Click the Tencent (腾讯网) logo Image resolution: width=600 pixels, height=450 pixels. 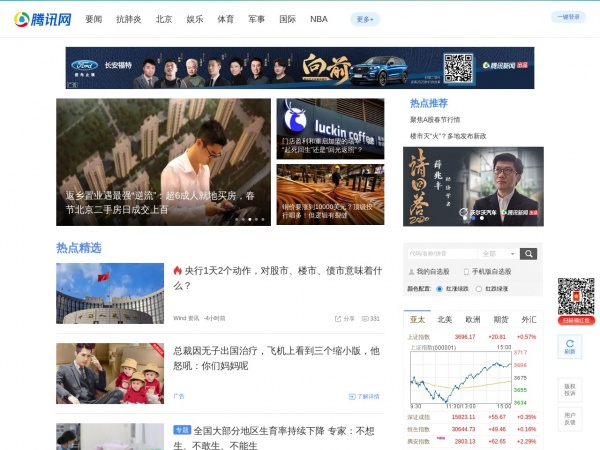pos(42,19)
